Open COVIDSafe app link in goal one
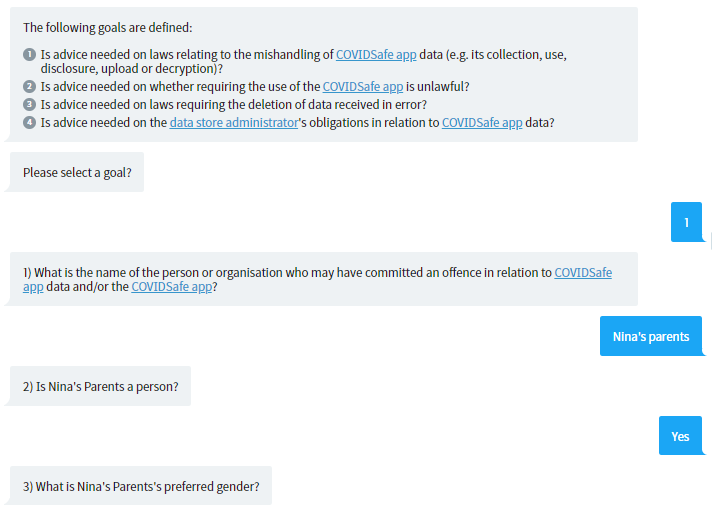 pos(376,55)
